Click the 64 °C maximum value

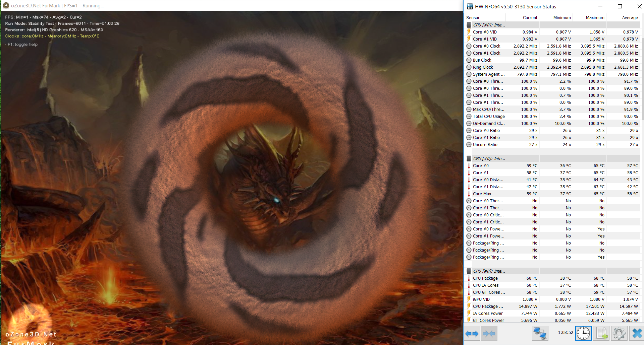point(599,180)
